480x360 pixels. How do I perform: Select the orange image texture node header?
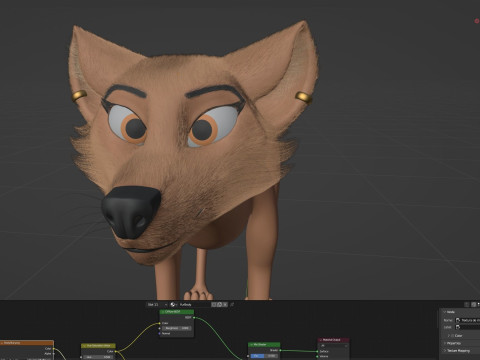27,343
